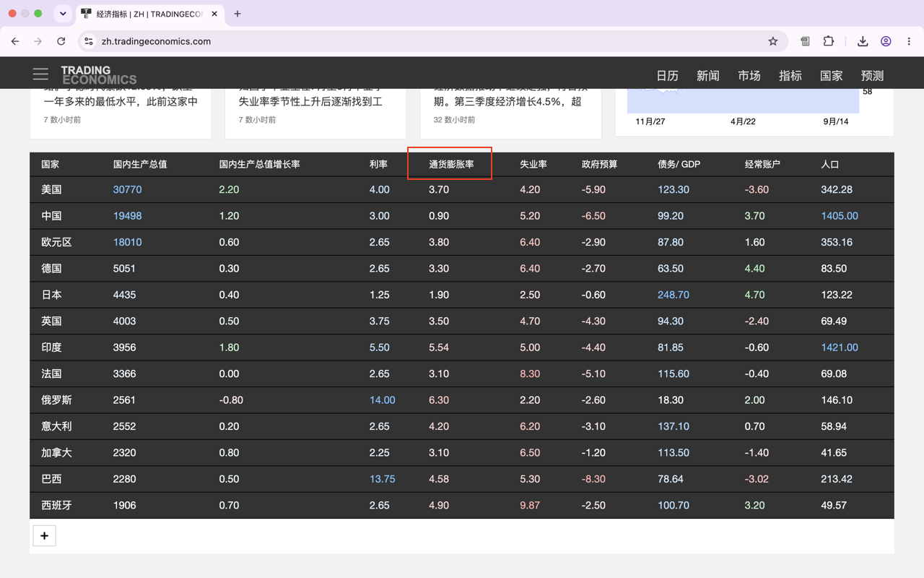Open the 意大利 country link
This screenshot has height=578, width=924.
click(x=56, y=426)
